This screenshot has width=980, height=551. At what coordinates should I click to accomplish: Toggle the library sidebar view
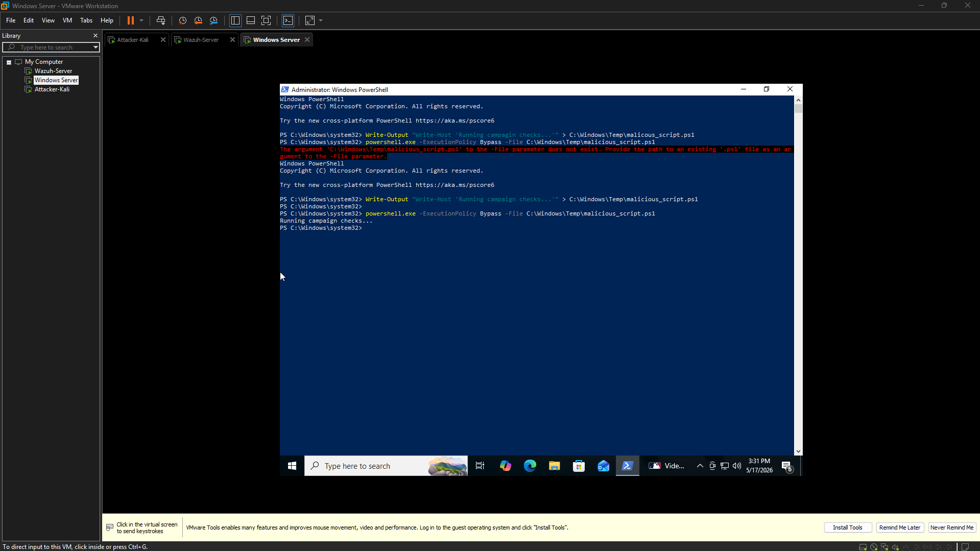pos(235,20)
